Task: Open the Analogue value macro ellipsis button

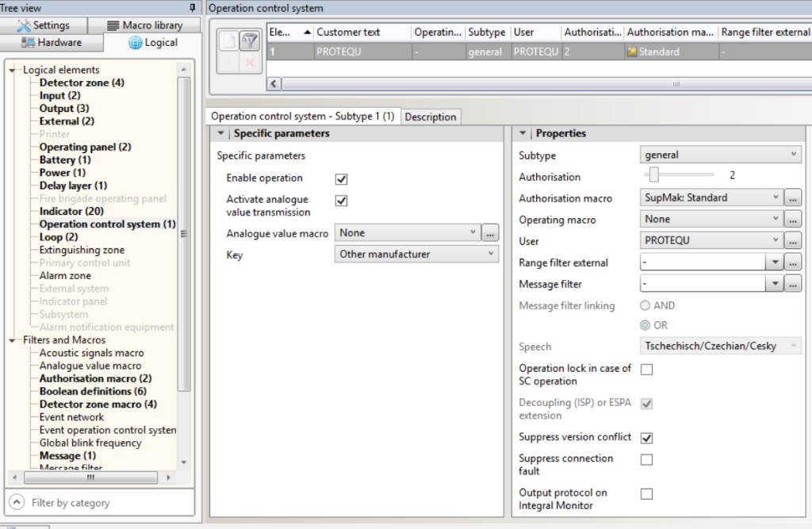Action: [x=490, y=233]
